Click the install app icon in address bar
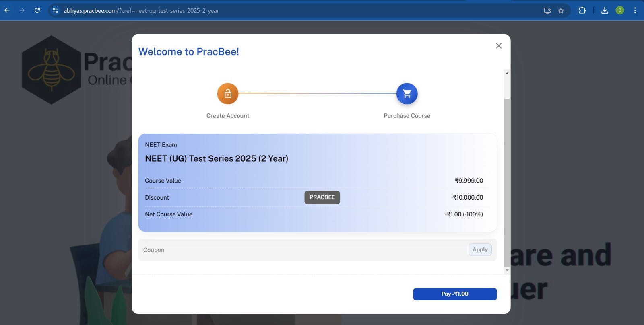Image resolution: width=644 pixels, height=325 pixels. pyautogui.click(x=547, y=10)
